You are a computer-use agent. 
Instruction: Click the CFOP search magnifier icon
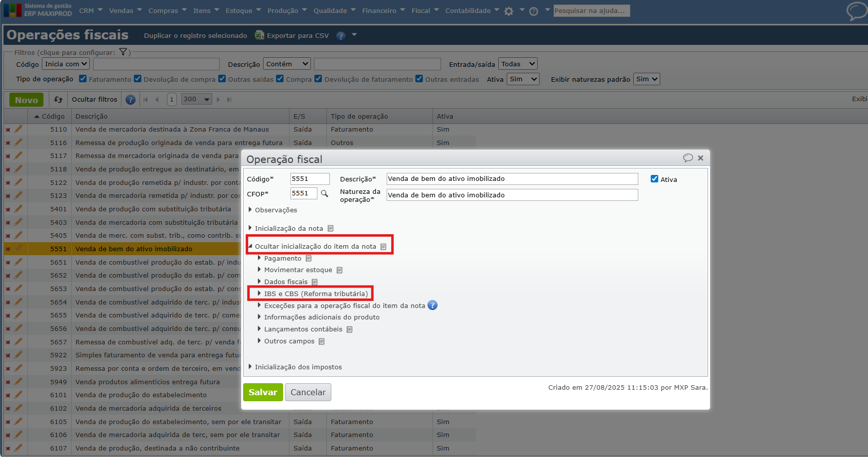point(324,193)
